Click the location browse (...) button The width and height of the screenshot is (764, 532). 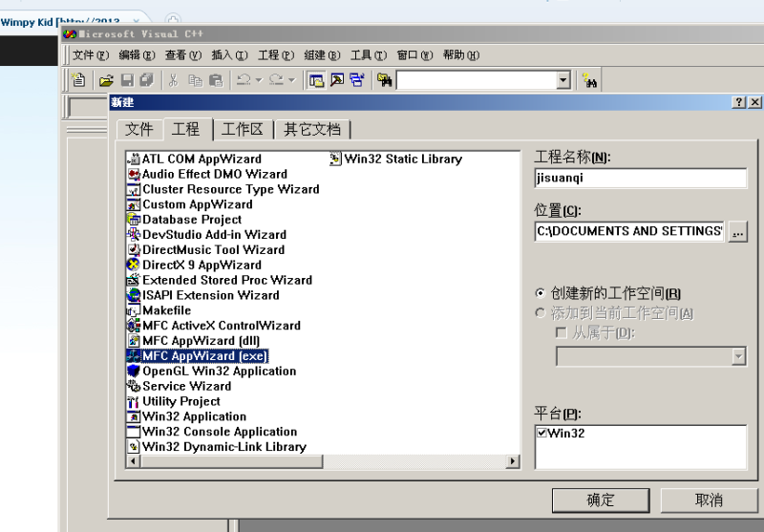pos(737,231)
